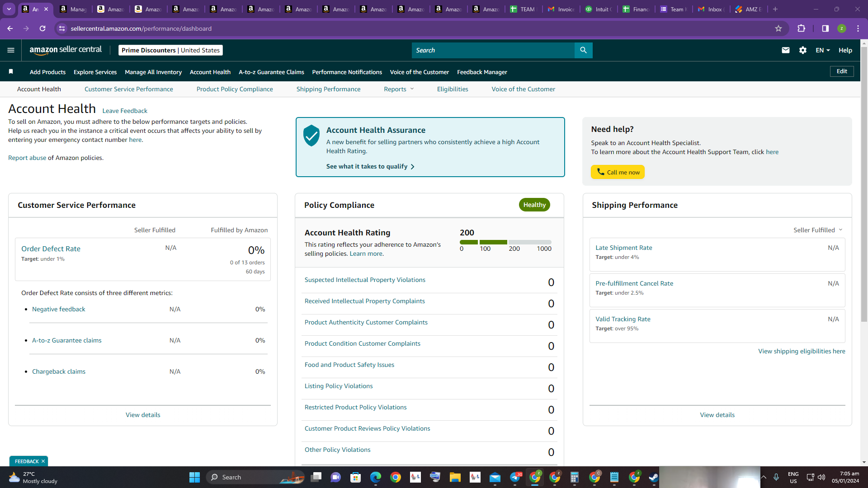This screenshot has height=488, width=868.
Task: Open a new browser tab
Action: pos(775,9)
